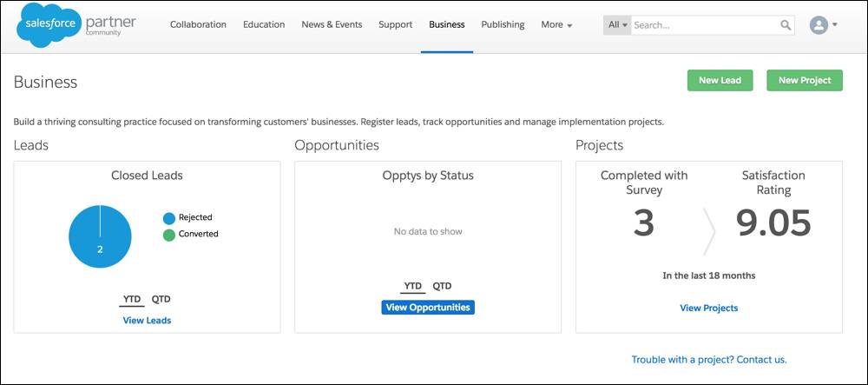The height and width of the screenshot is (385, 868).
Task: Select YTD under Opptys by Status
Action: (x=412, y=286)
